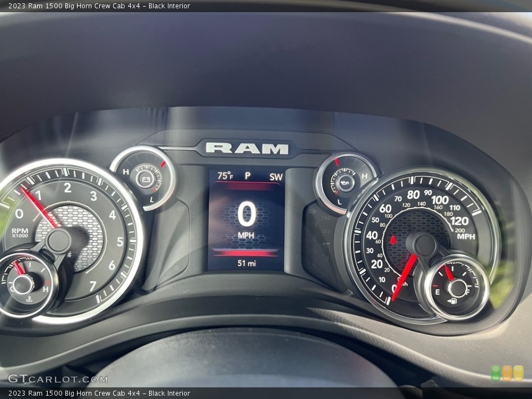
Task: Click the 4 mark on the tachometer
Action: click(112, 215)
